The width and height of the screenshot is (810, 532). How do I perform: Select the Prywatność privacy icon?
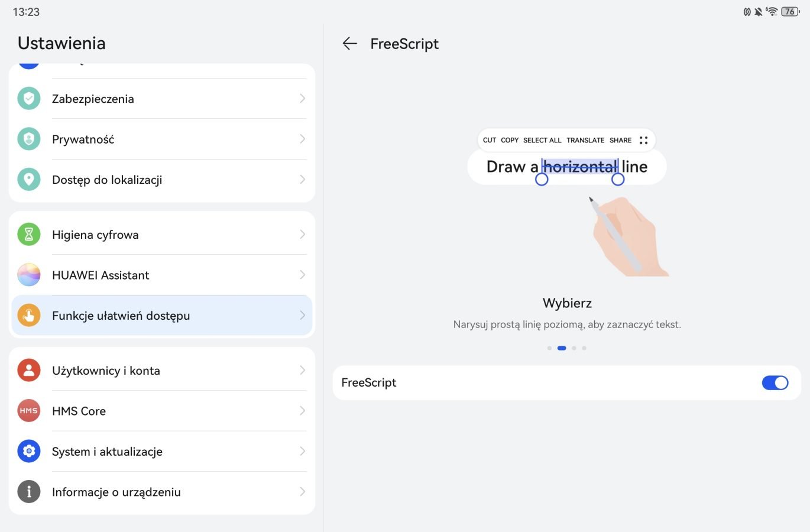pos(29,140)
